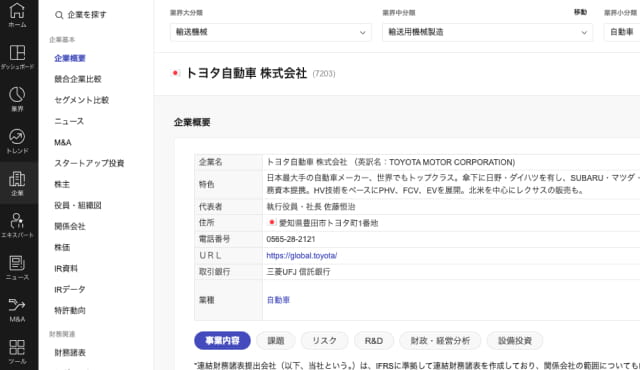The height and width of the screenshot is (370, 640).
Task: Click the Japan flag beside company title
Action: [175, 73]
